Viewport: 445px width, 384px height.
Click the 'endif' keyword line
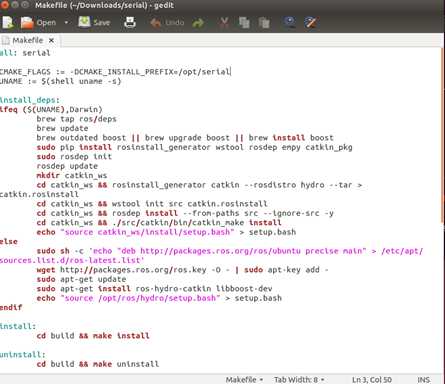(11, 307)
